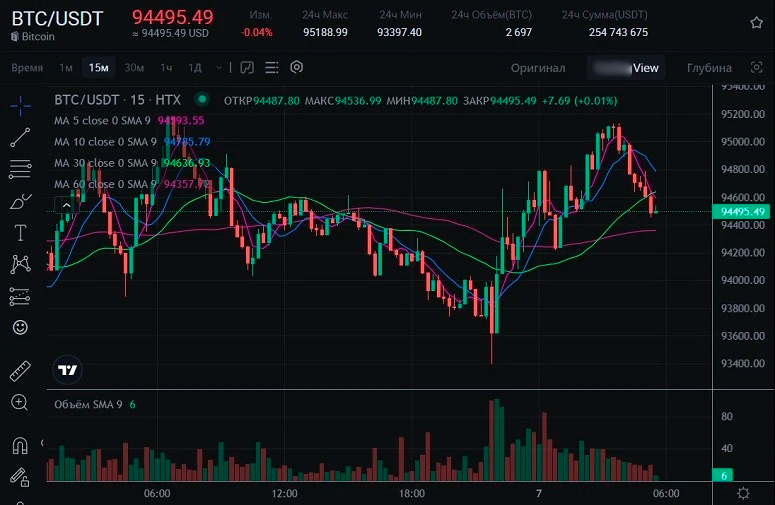Toggle magnet mode in the sidebar
Screen dimensions: 775x505
(20, 445)
